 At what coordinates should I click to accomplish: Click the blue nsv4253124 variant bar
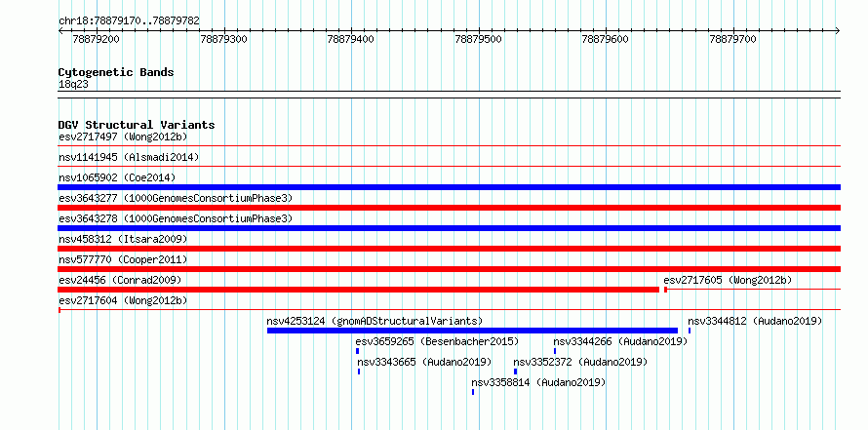(x=472, y=331)
